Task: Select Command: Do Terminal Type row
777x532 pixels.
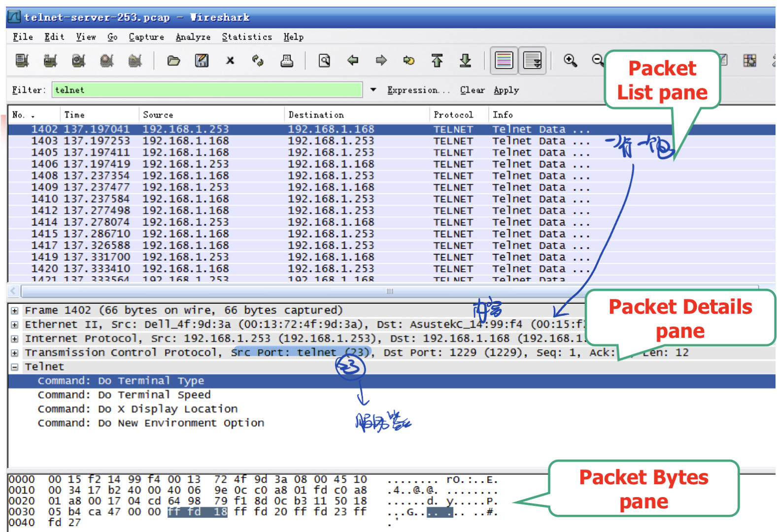Action: click(392, 381)
